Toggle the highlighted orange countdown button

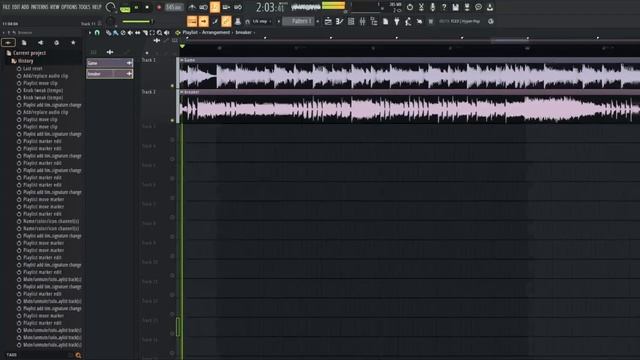click(x=215, y=7)
